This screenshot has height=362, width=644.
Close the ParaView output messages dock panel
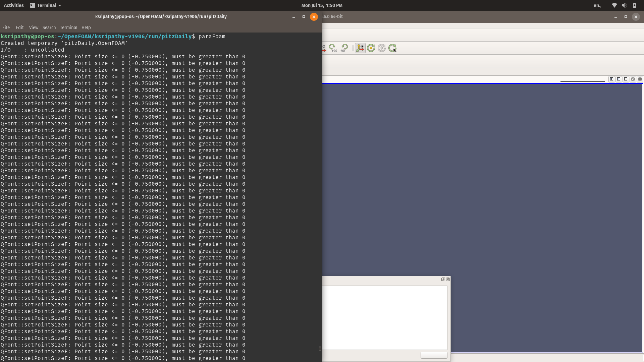448,279
